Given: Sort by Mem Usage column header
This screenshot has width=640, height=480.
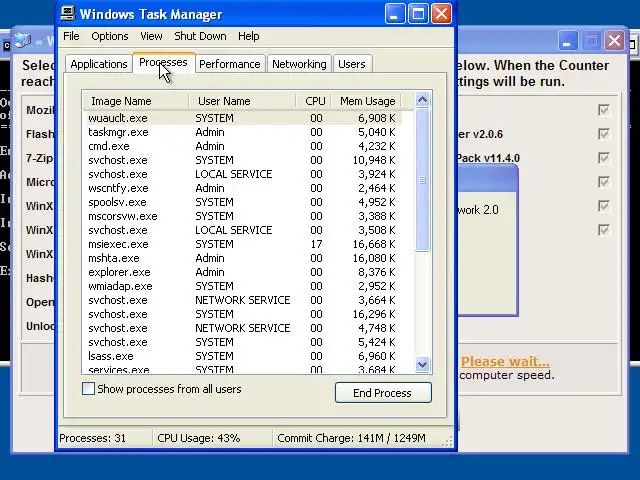Looking at the screenshot, I should point(366,101).
